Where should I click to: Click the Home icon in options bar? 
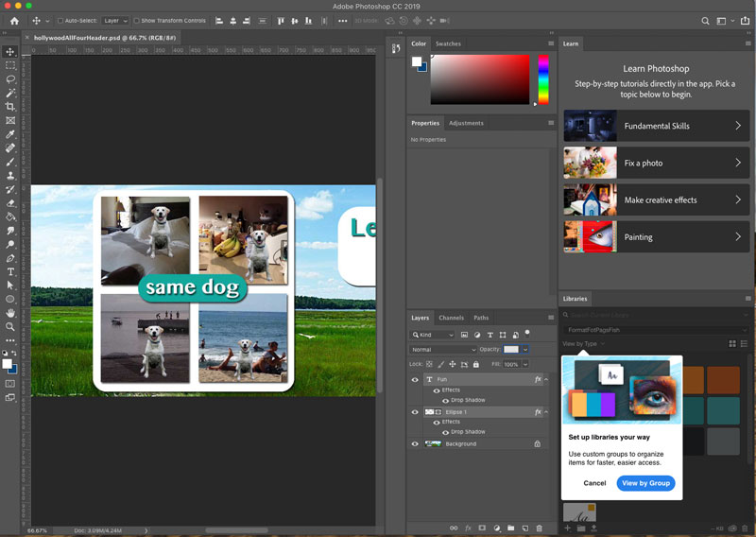14,21
